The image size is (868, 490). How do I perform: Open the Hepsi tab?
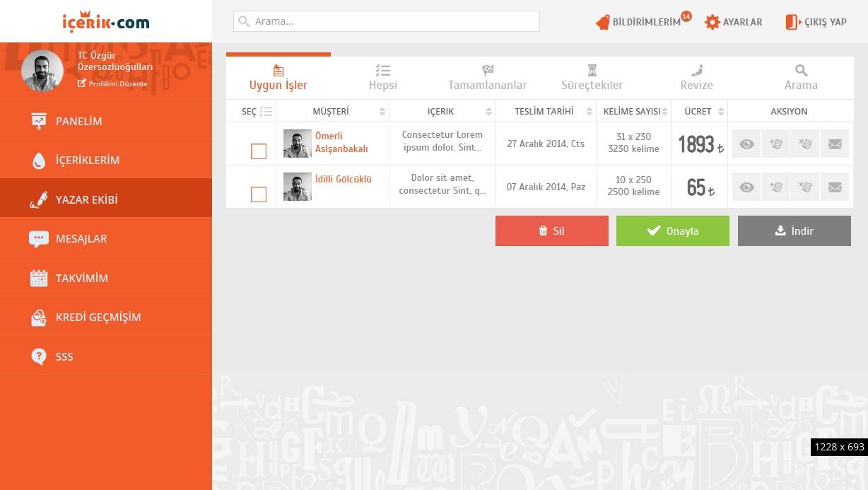(382, 78)
